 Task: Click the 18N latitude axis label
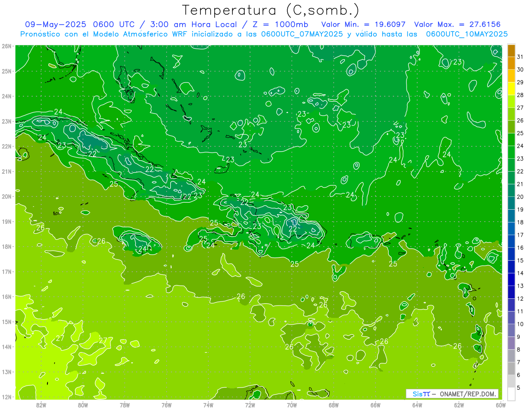[x=7, y=247]
